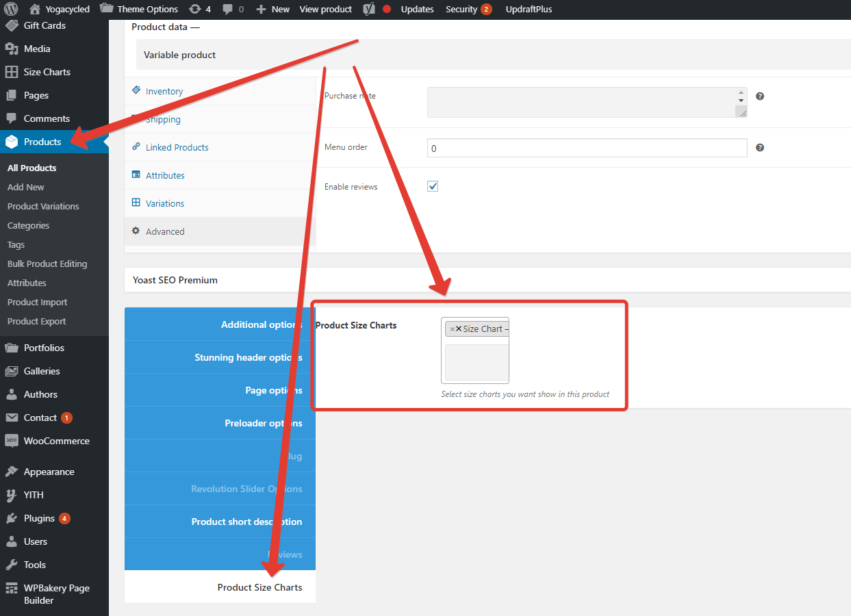Switch to the Inventory tab
This screenshot has width=851, height=616.
pos(164,92)
